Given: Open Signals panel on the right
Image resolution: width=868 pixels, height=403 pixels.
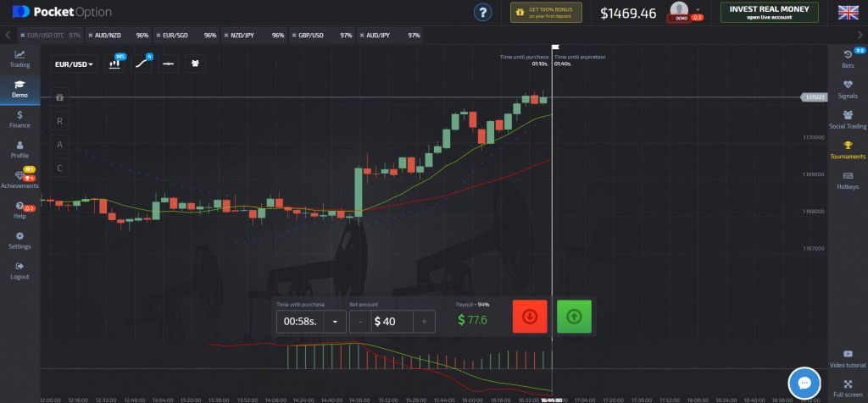Looking at the screenshot, I should [848, 89].
